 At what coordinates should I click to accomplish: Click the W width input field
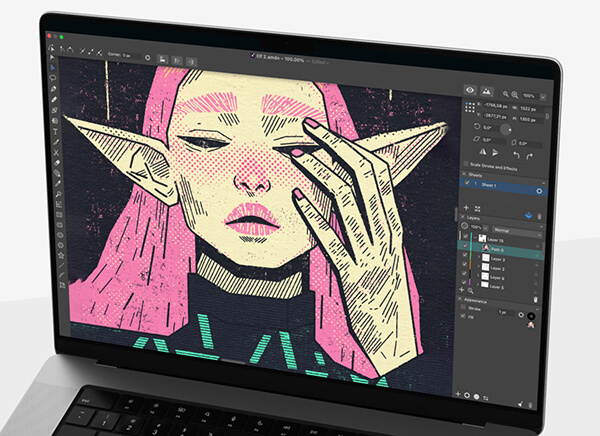click(x=532, y=110)
